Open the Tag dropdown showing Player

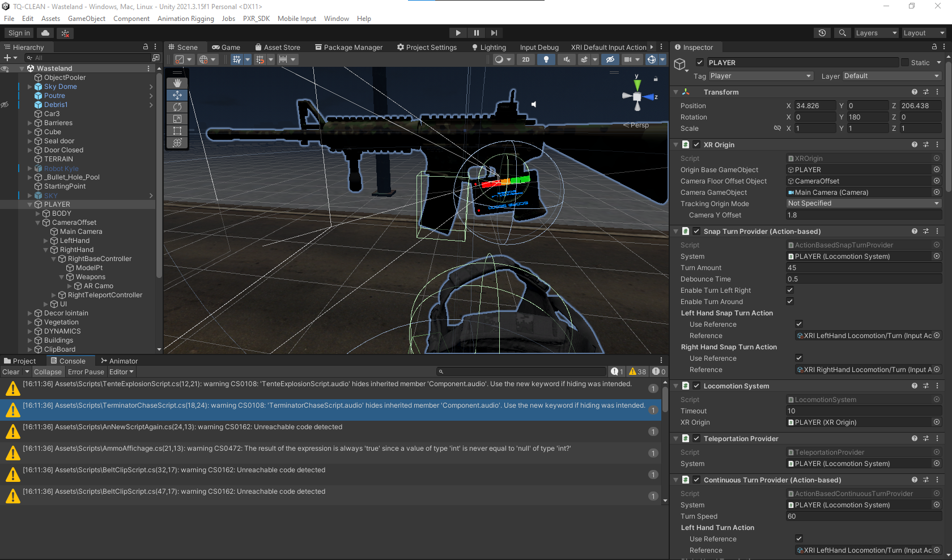(760, 76)
